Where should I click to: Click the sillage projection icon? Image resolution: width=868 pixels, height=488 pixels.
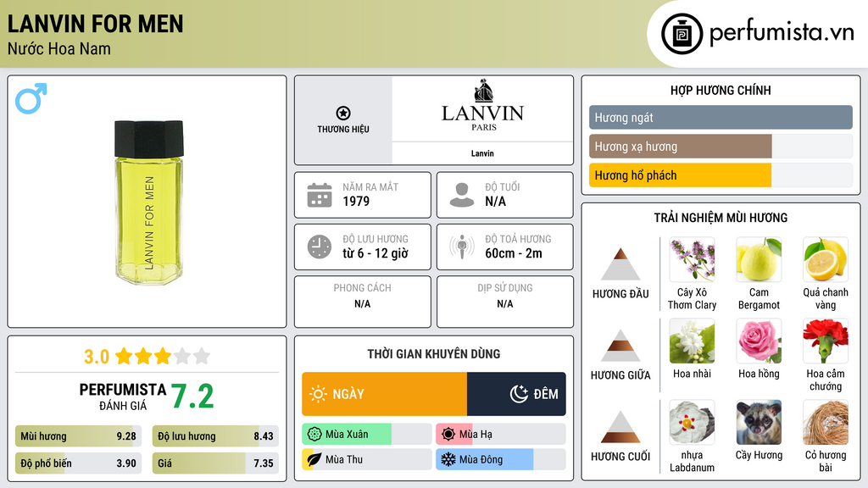(462, 247)
